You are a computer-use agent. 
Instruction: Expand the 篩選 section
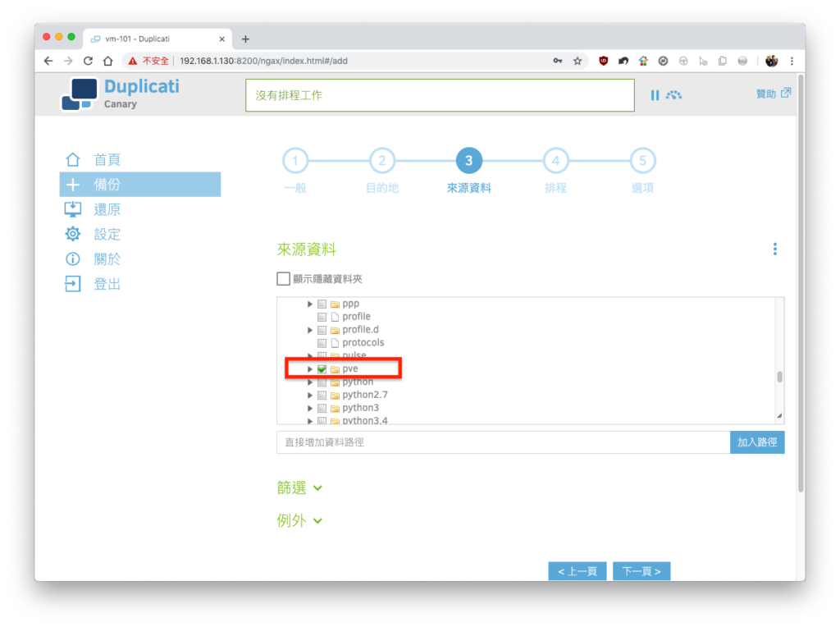pos(299,487)
